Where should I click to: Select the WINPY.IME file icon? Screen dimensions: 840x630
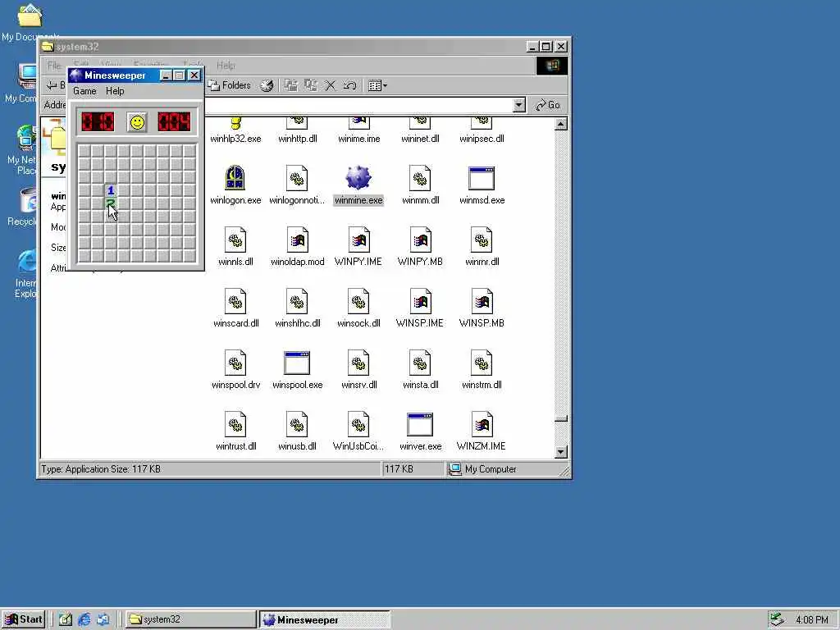(358, 240)
